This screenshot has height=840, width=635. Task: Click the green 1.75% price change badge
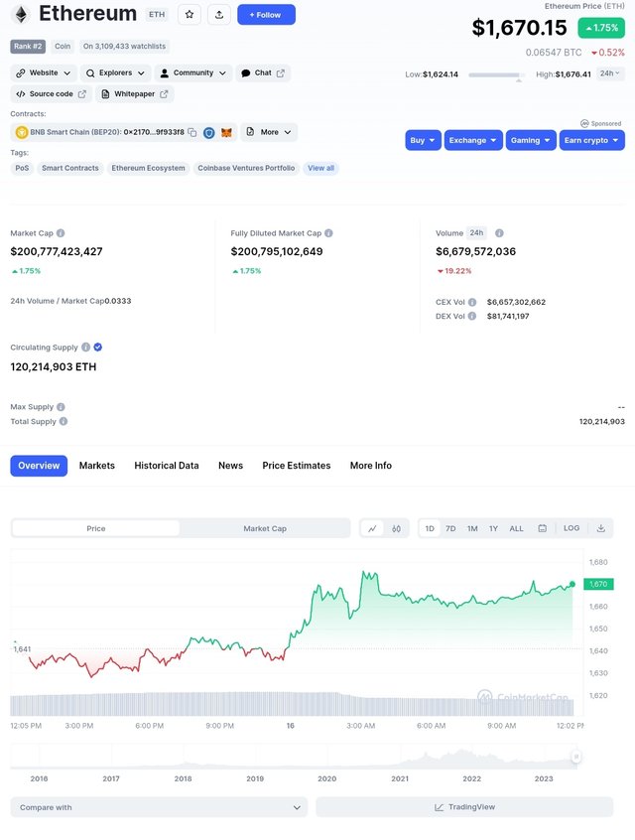point(601,28)
